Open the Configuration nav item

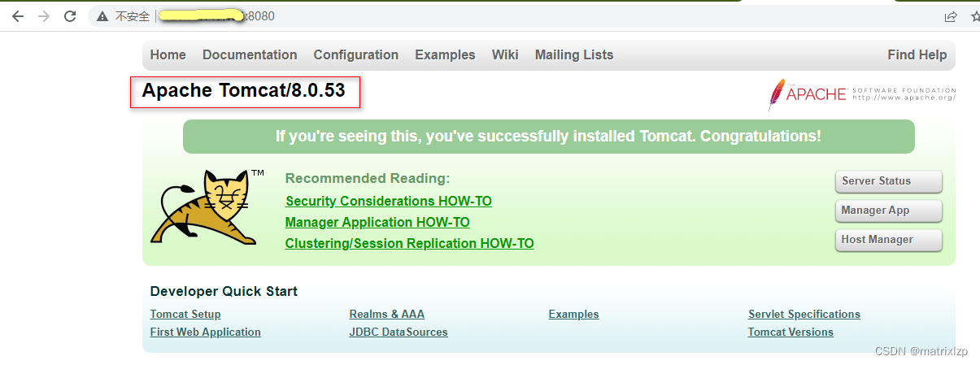pos(356,55)
